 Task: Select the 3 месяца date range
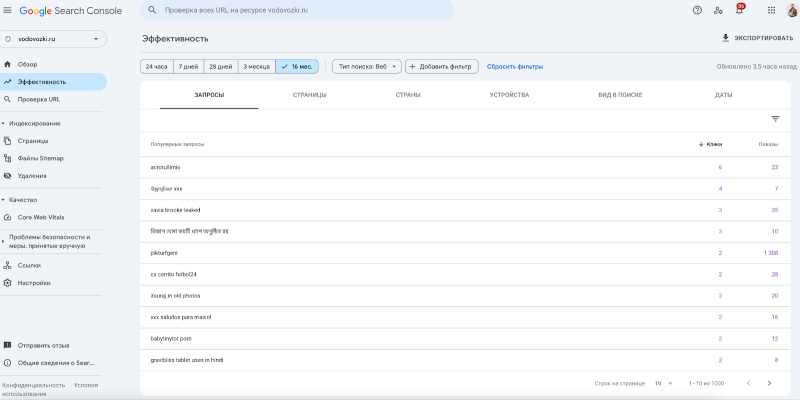point(256,66)
